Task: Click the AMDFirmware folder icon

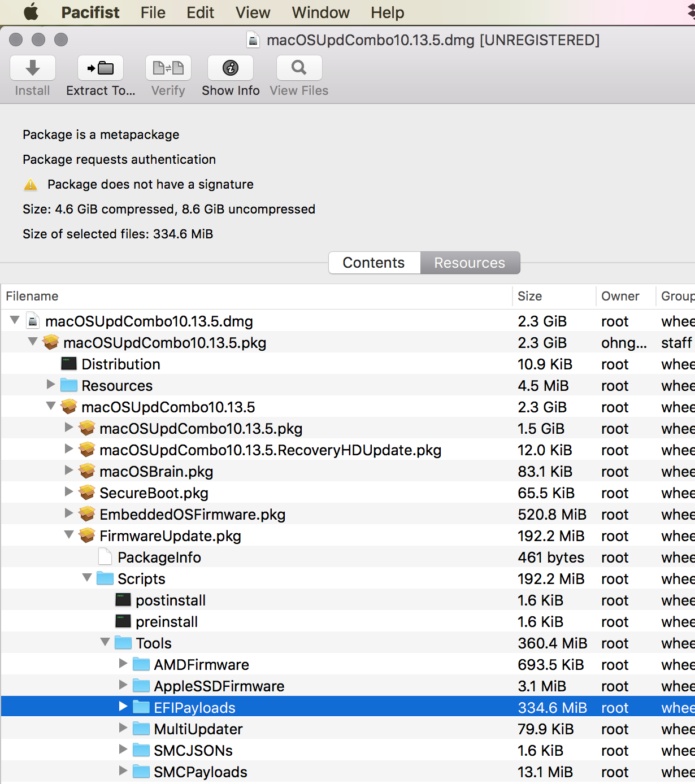Action: pyautogui.click(x=141, y=664)
